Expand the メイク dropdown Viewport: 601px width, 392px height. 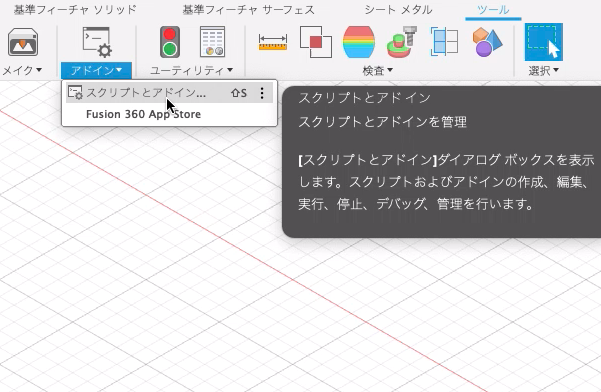[x=22, y=71]
